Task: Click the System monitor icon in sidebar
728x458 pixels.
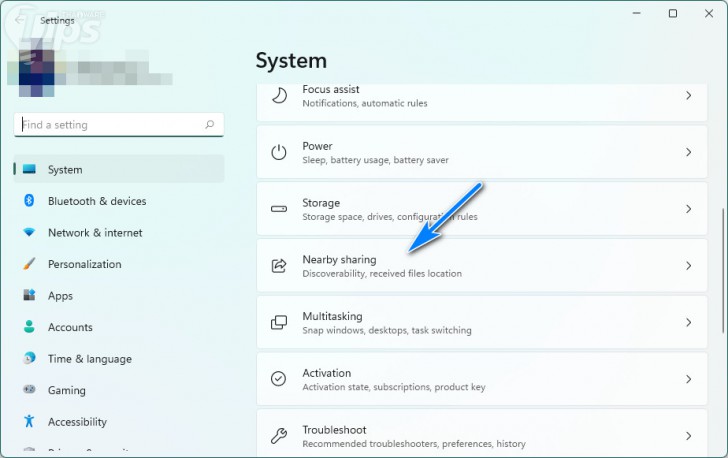Action: 29,169
